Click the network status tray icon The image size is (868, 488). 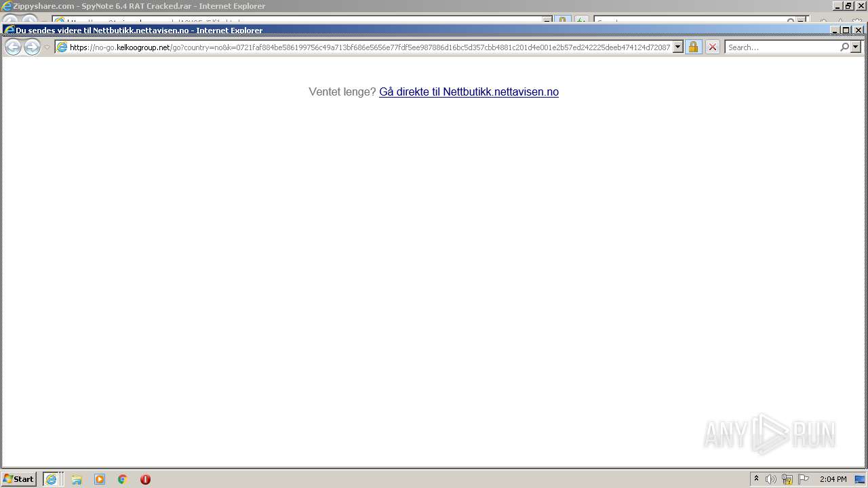pyautogui.click(x=787, y=479)
